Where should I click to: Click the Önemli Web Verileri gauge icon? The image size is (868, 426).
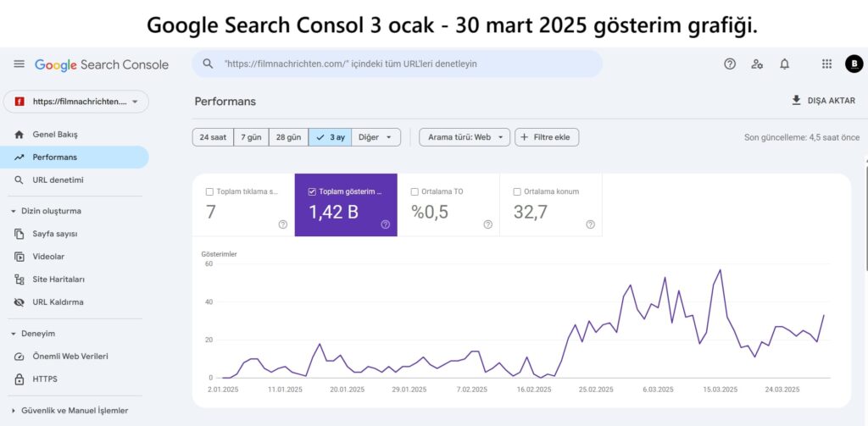[x=19, y=357]
